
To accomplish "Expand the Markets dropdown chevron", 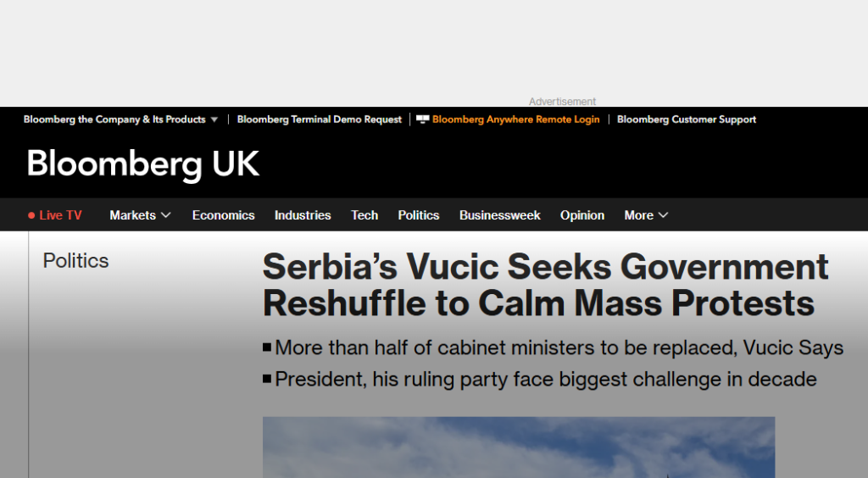I will coord(166,215).
